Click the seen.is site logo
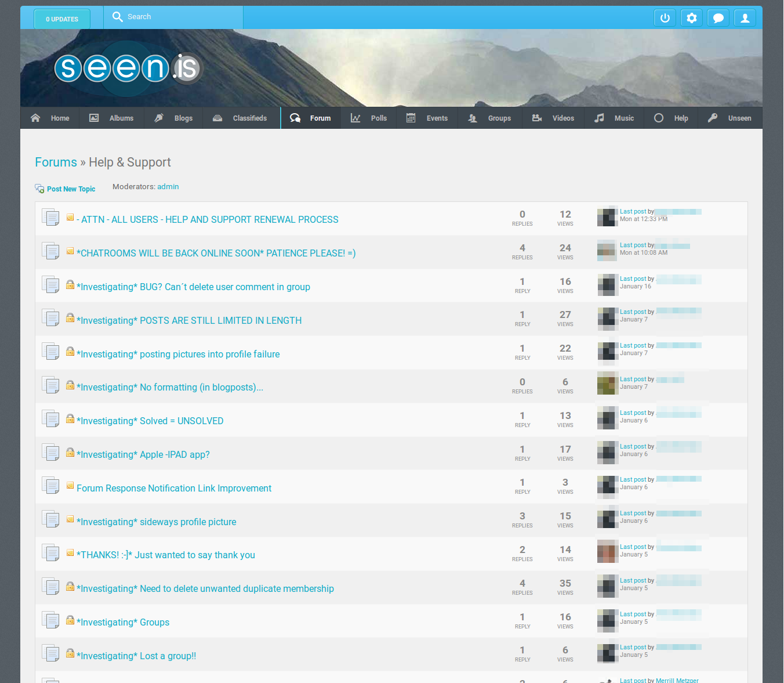 [128, 68]
